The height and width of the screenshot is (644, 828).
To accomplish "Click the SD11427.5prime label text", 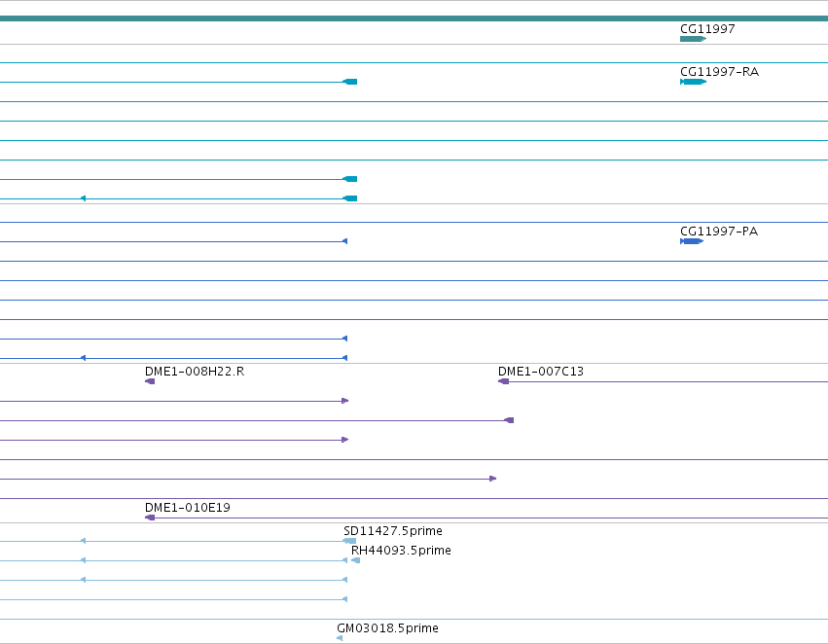I will tap(393, 531).
